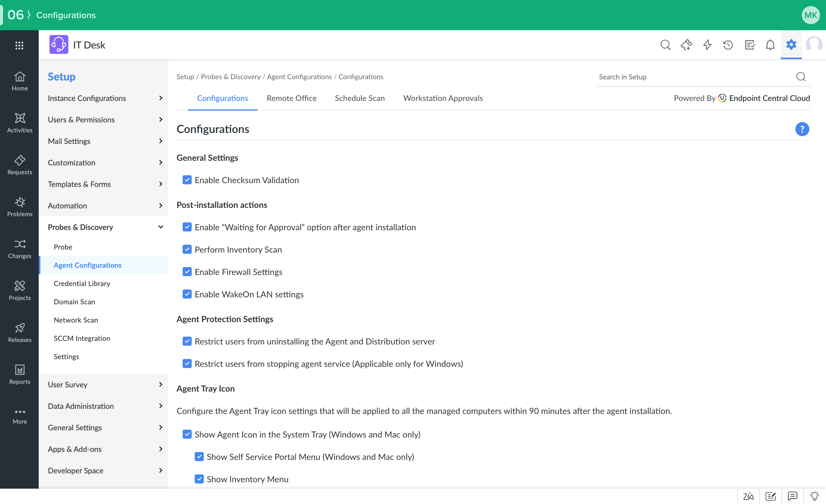Expand Automation section
Screen dimensions: 826x504
coord(104,206)
